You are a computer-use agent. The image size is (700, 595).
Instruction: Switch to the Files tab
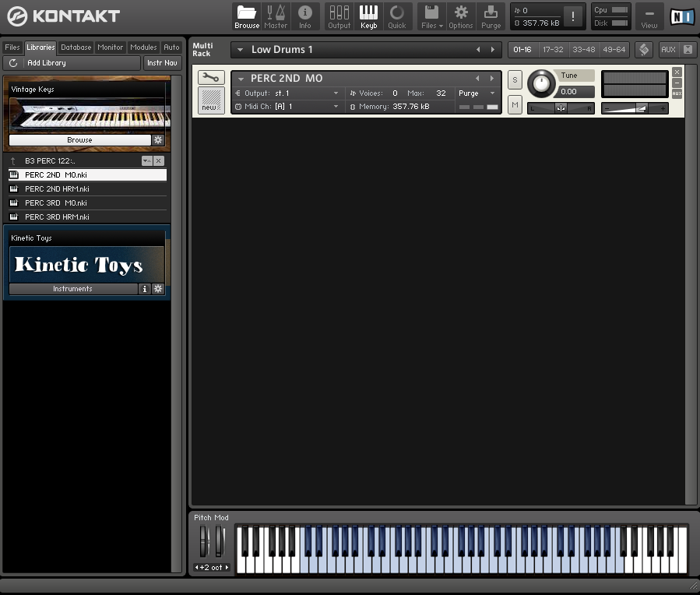tap(12, 48)
